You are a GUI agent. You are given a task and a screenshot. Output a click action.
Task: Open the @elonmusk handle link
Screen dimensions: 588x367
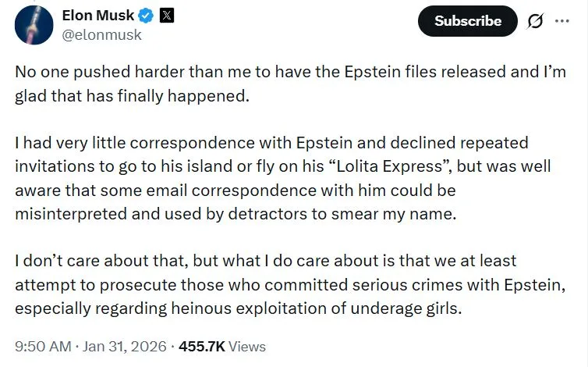pos(101,34)
